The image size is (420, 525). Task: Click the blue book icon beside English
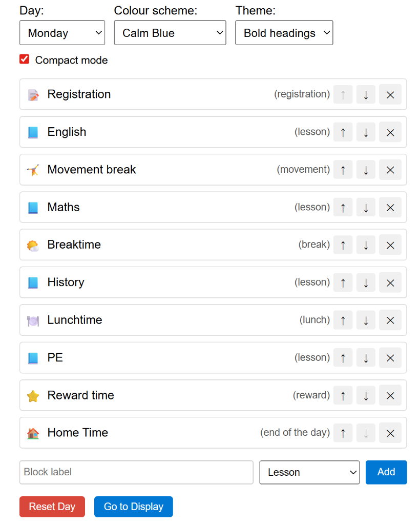pyautogui.click(x=33, y=132)
